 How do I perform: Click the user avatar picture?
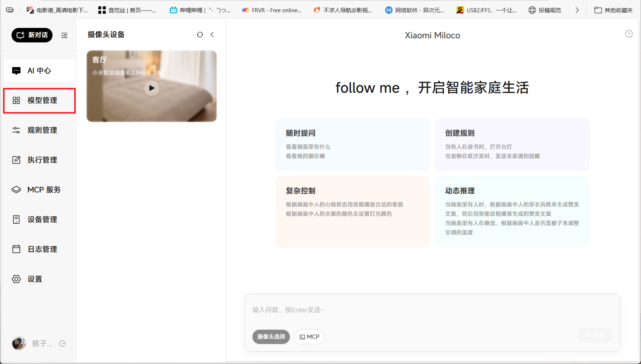[19, 343]
